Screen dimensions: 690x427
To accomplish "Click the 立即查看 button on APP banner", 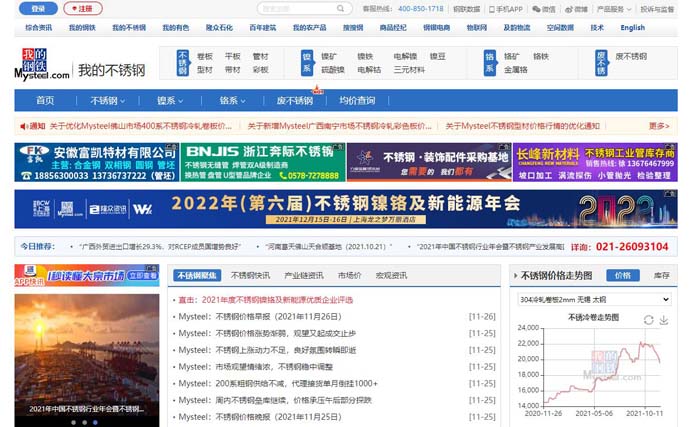I will click(x=142, y=276).
